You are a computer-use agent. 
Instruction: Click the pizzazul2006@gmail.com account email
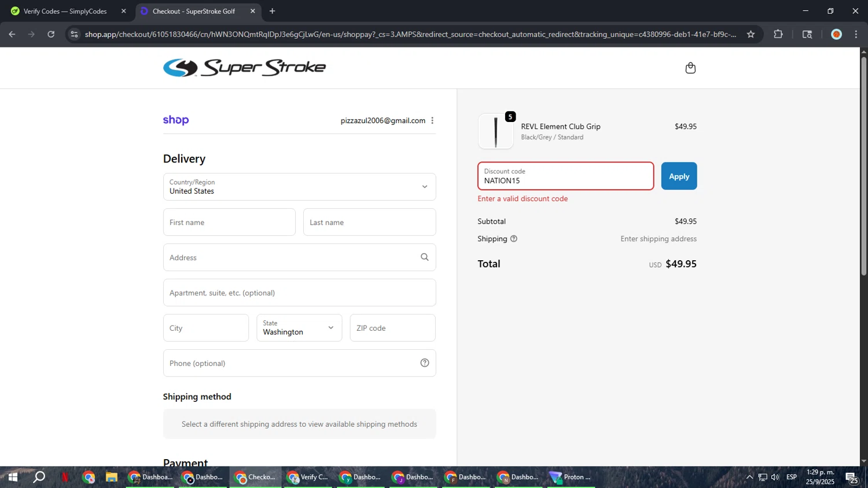click(382, 120)
